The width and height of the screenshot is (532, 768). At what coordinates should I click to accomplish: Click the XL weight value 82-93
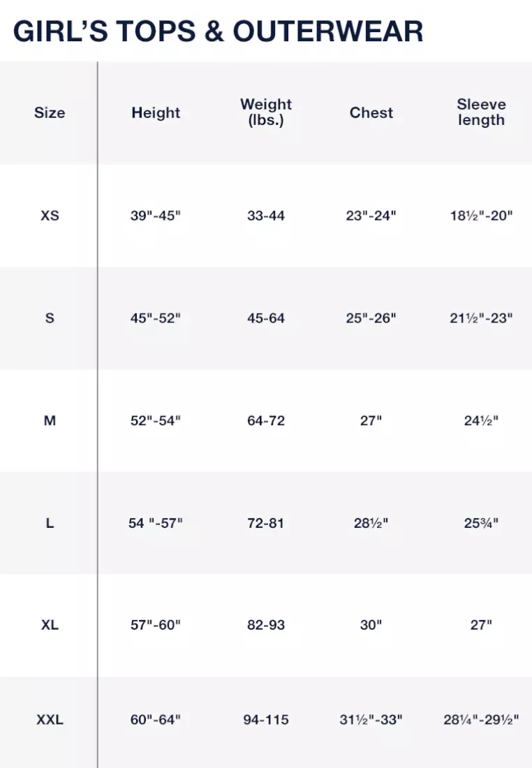[266, 625]
